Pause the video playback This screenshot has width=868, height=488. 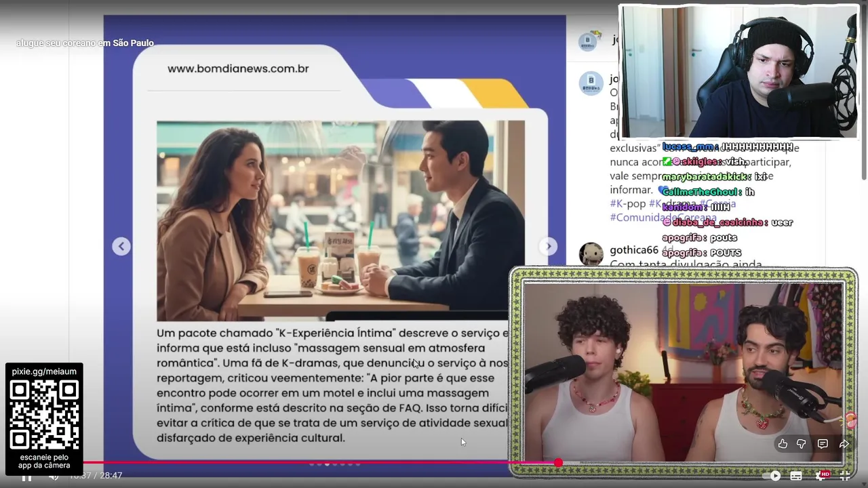[26, 478]
